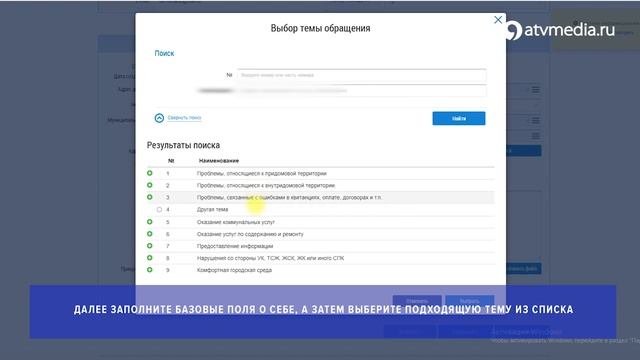Viewport: 640px width, 360px height.
Task: Expand row 7 Предоставление информации plus icon
Action: click(x=150, y=246)
